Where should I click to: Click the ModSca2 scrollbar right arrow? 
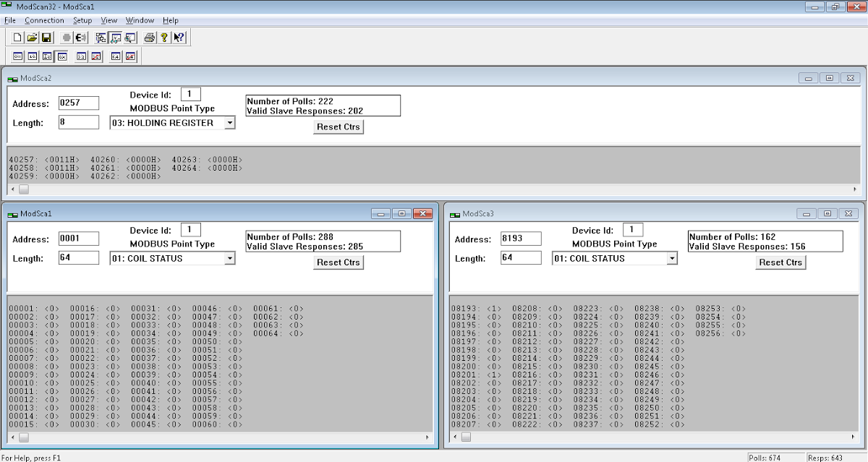tap(856, 189)
